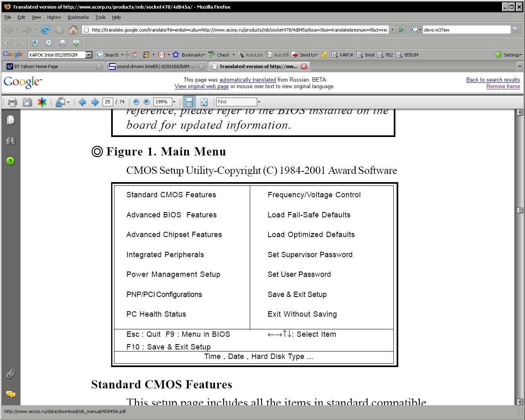
Task: Open the PDF Find options dropdown
Action: coord(259,102)
